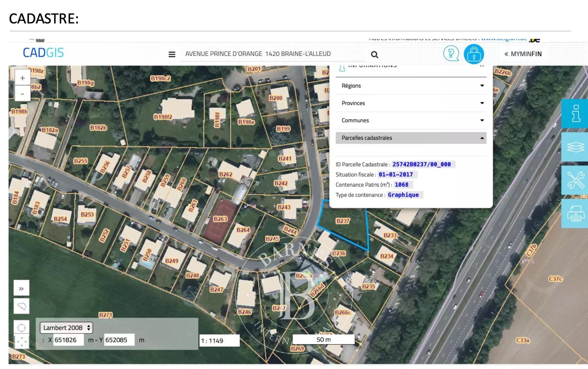Viewport: 588px width, 369px height.
Task: Go to the MYMINFIN link
Action: coord(523,54)
